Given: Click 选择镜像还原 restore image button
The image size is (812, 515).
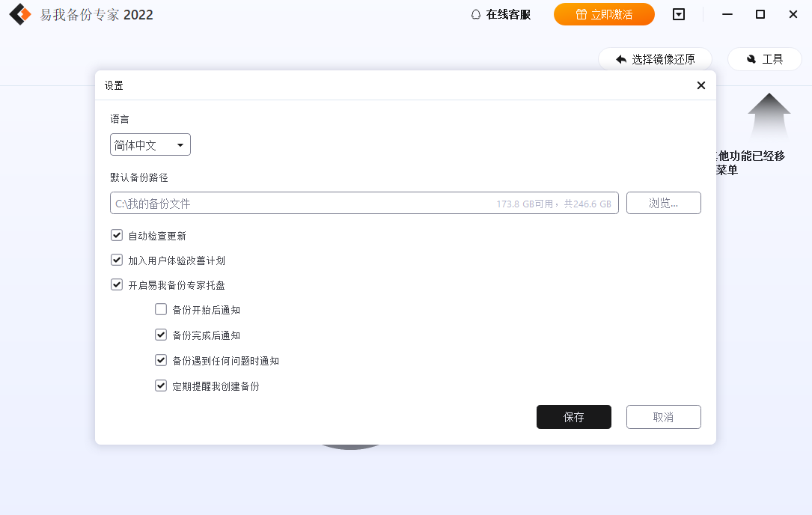Looking at the screenshot, I should pyautogui.click(x=655, y=59).
